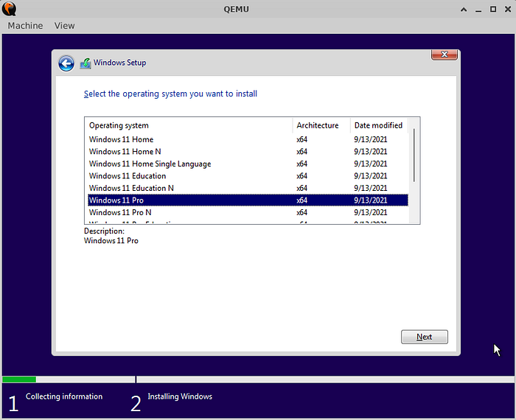Image resolution: width=516 pixels, height=420 pixels.
Task: Select Windows 11 Home
Action: point(248,139)
